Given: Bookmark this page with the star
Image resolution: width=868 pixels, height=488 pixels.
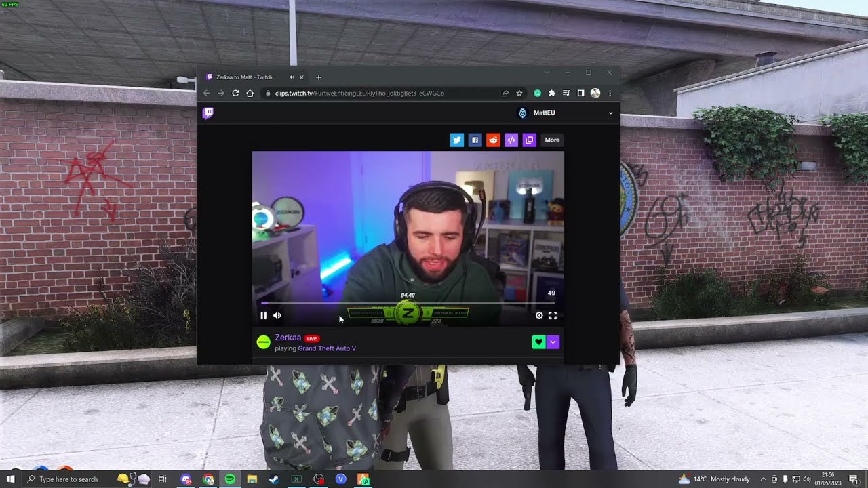Looking at the screenshot, I should 519,93.
